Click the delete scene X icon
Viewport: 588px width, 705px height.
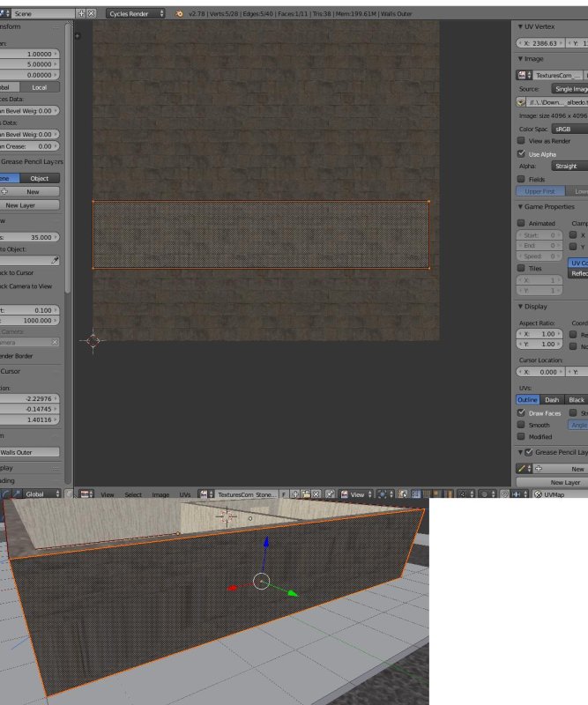point(93,14)
